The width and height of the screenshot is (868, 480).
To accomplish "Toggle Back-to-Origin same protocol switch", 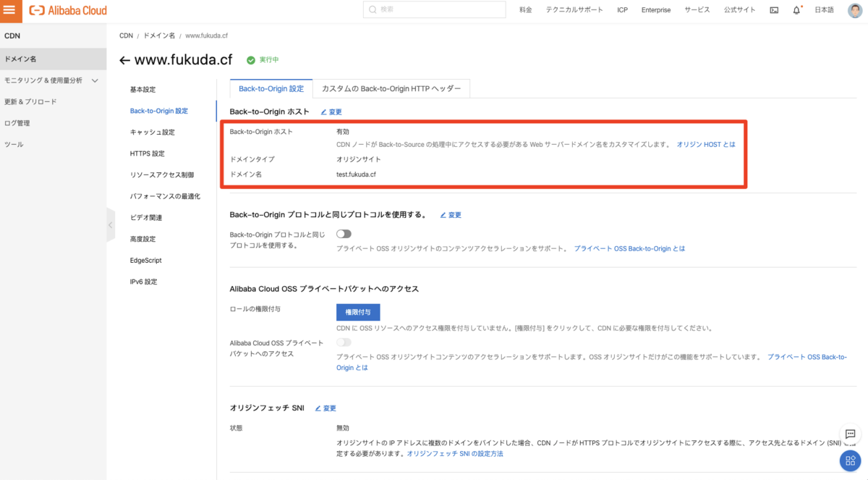I will coord(344,234).
